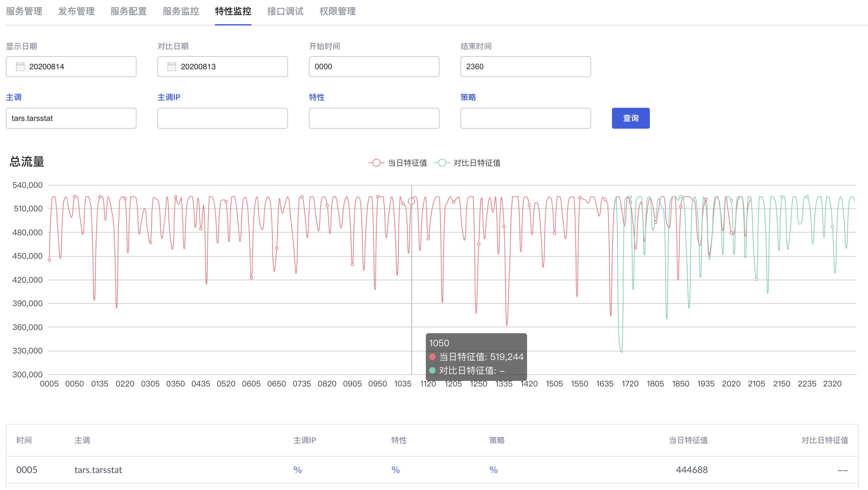Click the 0005 time cell in table
Viewport: 868px width, 490px height.
(27, 470)
